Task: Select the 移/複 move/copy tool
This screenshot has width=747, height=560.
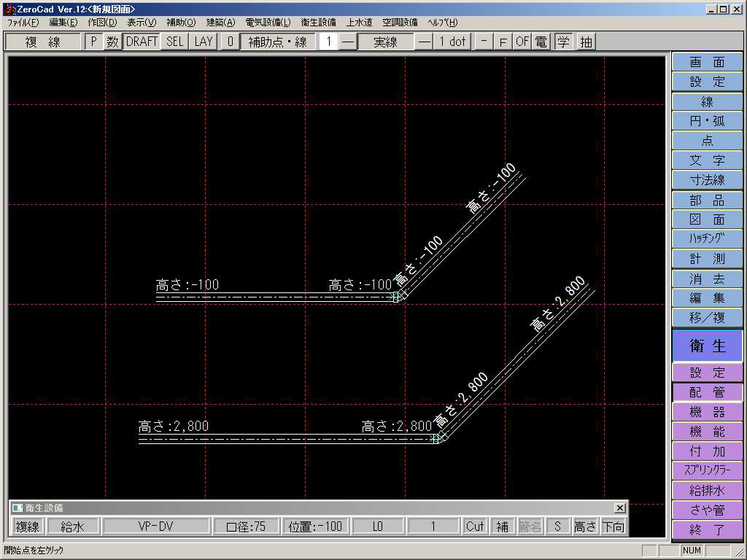Action: pos(707,318)
